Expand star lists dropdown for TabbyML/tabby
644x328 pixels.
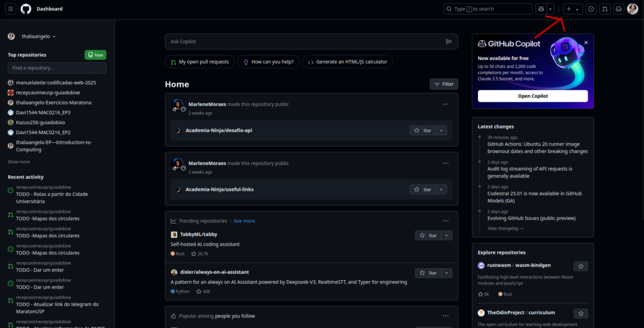(447, 235)
